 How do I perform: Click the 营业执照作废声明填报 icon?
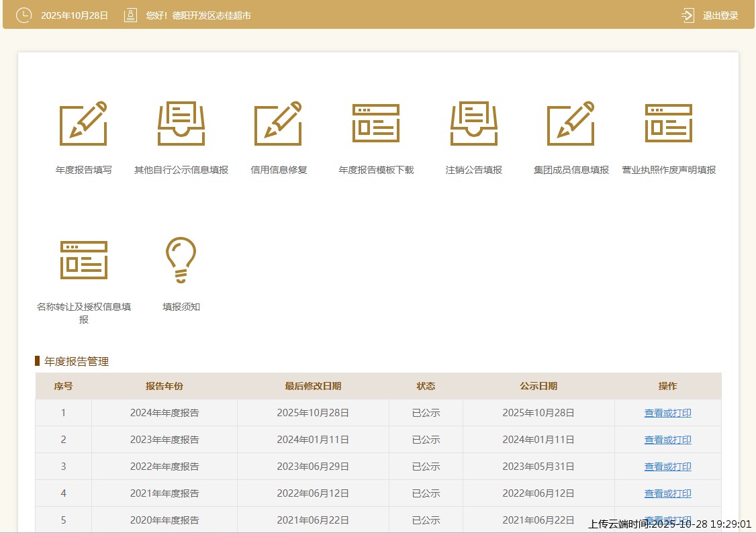(x=669, y=124)
